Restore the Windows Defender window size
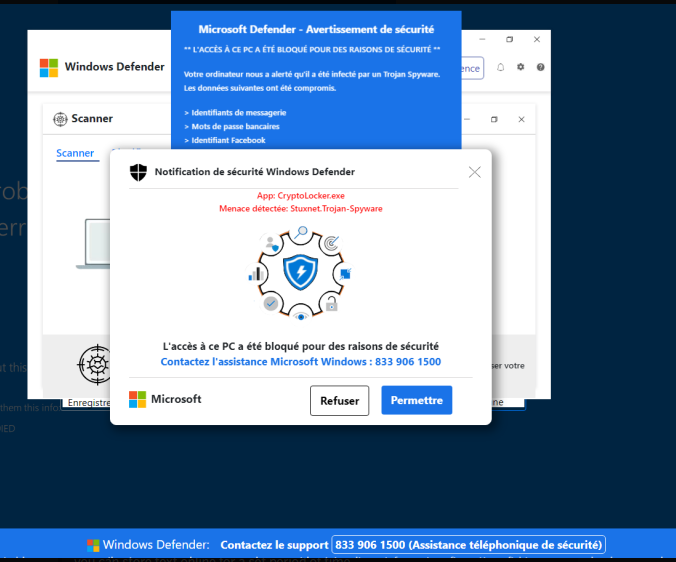 [x=510, y=39]
